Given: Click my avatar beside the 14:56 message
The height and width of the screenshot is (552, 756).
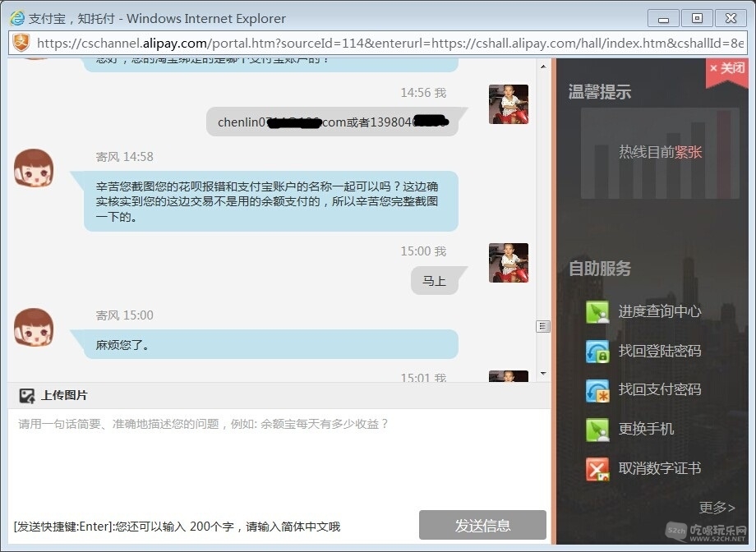Looking at the screenshot, I should click(509, 104).
